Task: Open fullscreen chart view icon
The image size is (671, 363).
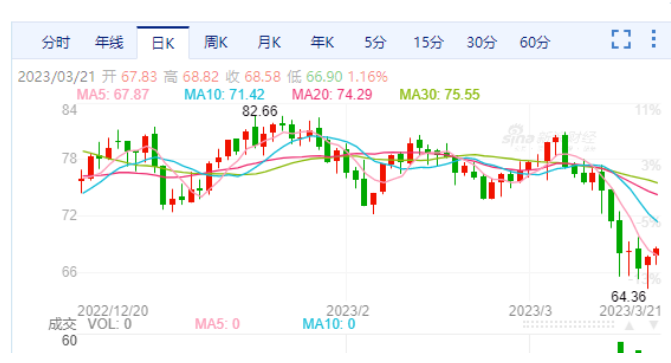Action: click(x=621, y=39)
